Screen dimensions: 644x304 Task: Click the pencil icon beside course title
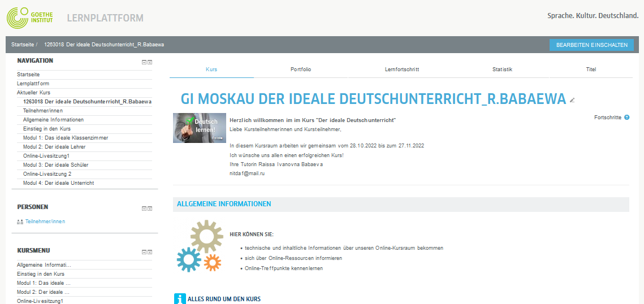572,100
